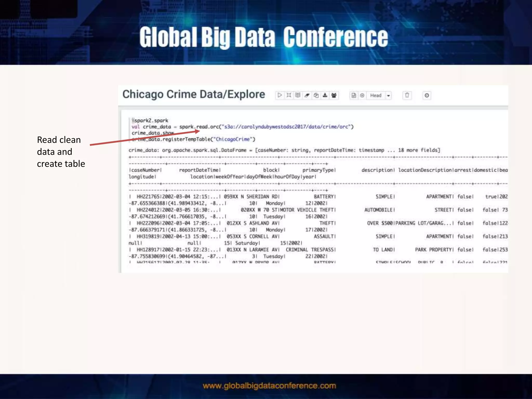Viewport: 532px width, 399px height.
Task: Click the Head revision button
Action: pos(376,95)
